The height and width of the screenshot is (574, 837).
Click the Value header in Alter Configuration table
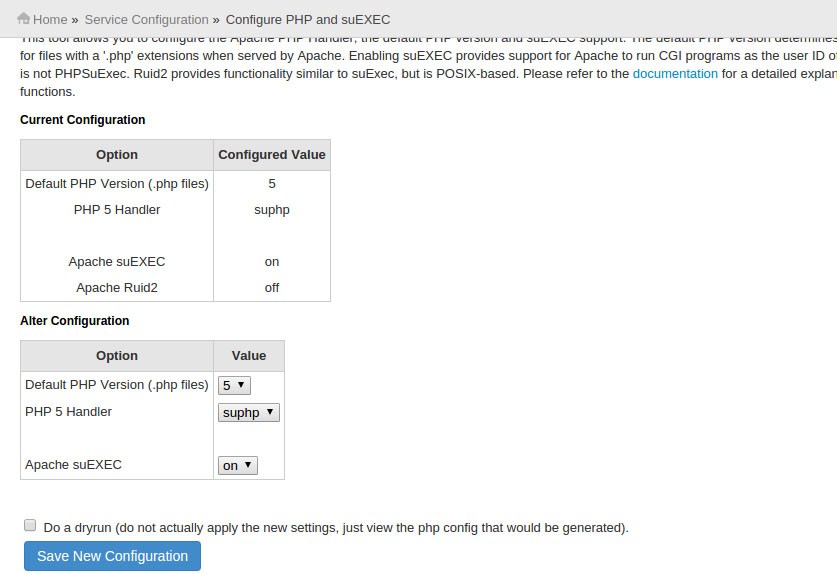point(249,356)
